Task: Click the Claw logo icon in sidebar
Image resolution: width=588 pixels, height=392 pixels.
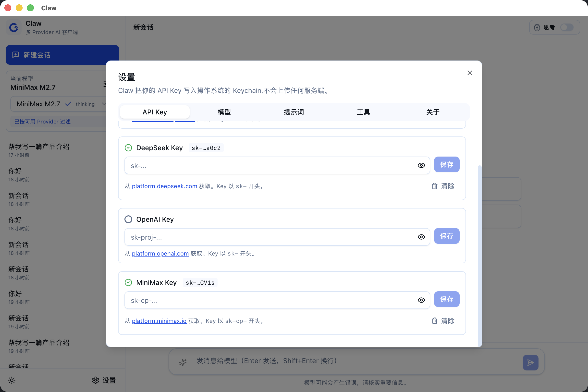Action: pos(13,27)
